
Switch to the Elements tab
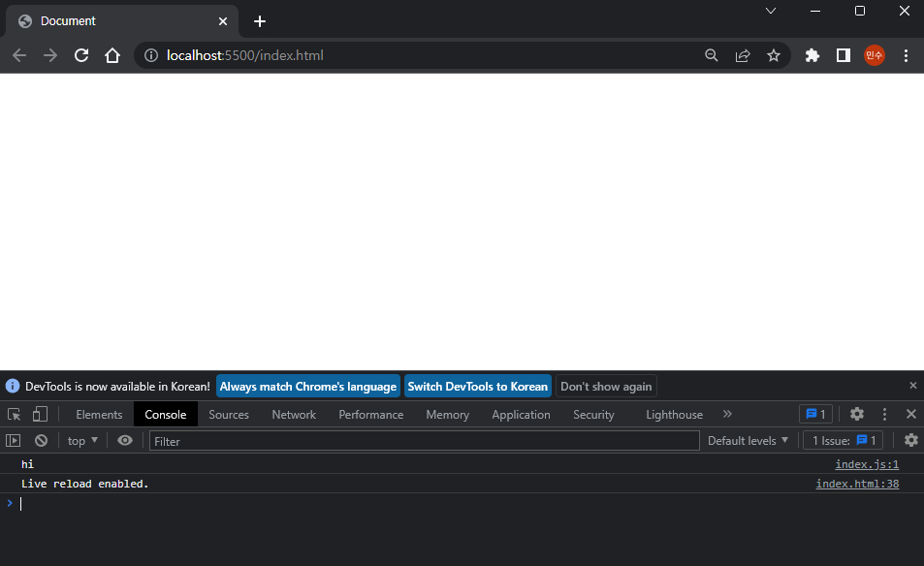coord(99,415)
